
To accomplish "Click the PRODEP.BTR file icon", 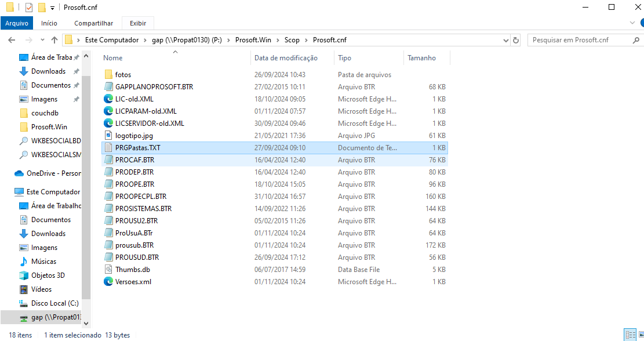I will coord(108,172).
